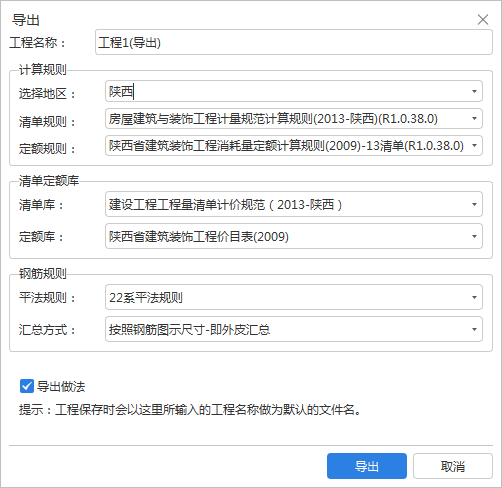Click the 计算规则 group title

click(x=43, y=70)
